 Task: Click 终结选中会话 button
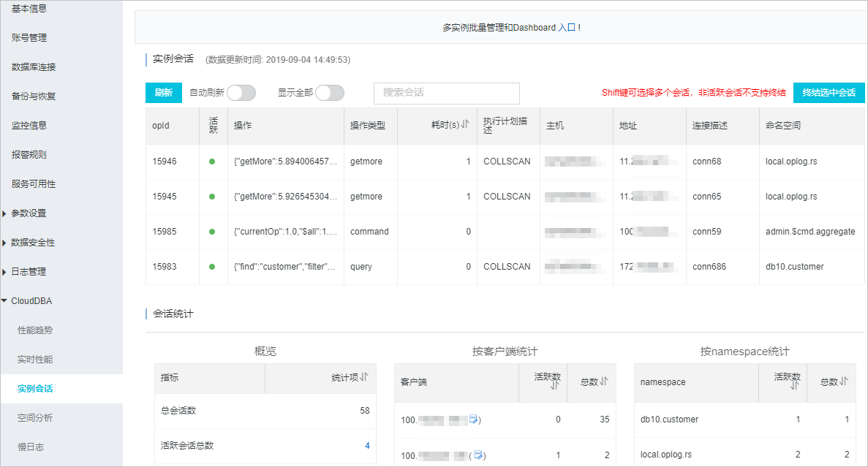point(829,92)
